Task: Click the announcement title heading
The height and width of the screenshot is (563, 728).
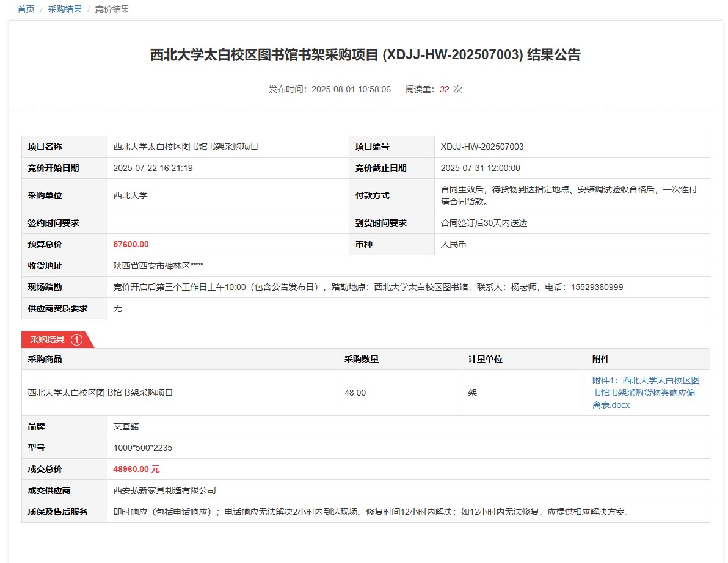Action: coord(365,55)
